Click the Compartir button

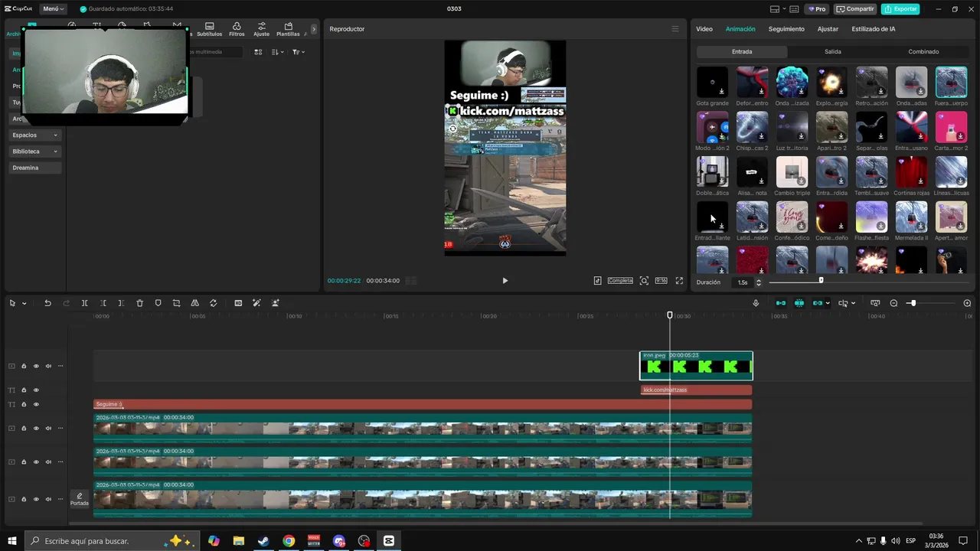(855, 9)
